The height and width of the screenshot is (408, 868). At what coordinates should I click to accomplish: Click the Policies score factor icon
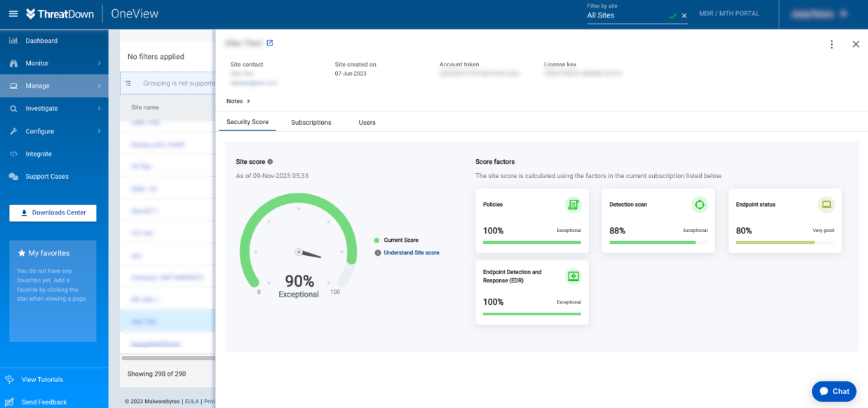coord(573,205)
